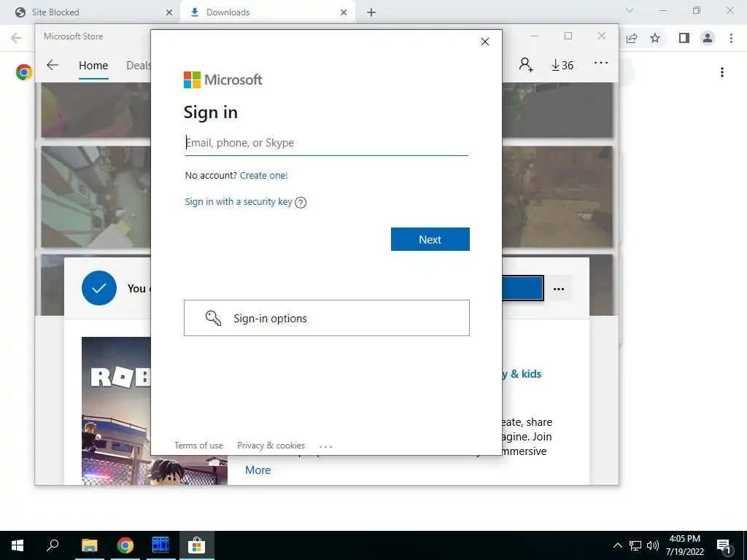Expand description with More link
This screenshot has width=747, height=560.
point(258,470)
